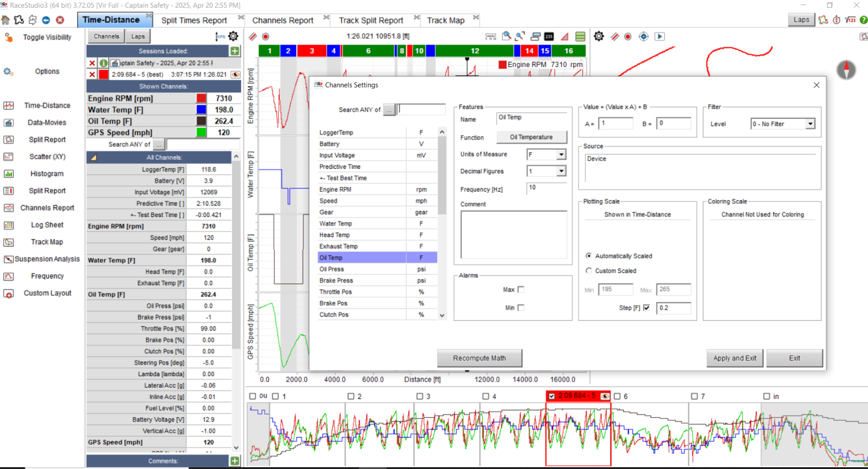The width and height of the screenshot is (868, 469).
Task: Click the Laps button at top right
Action: pyautogui.click(x=802, y=20)
